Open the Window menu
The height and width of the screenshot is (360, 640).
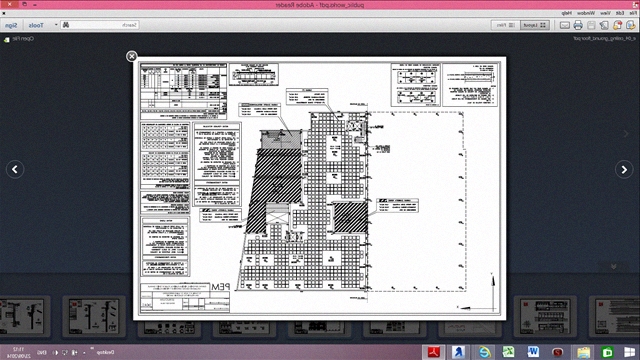586,13
